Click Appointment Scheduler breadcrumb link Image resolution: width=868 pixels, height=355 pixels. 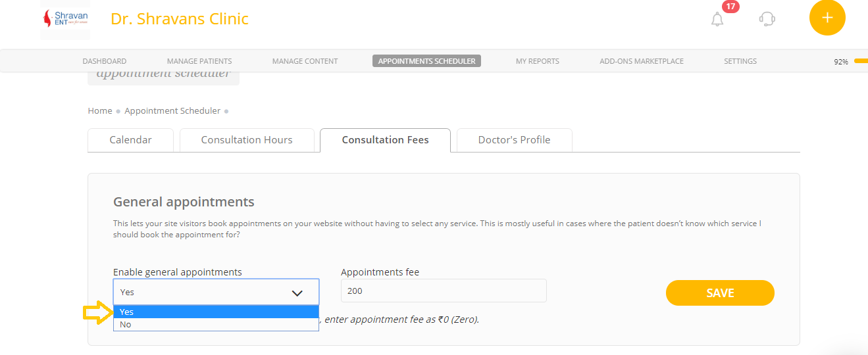point(172,111)
